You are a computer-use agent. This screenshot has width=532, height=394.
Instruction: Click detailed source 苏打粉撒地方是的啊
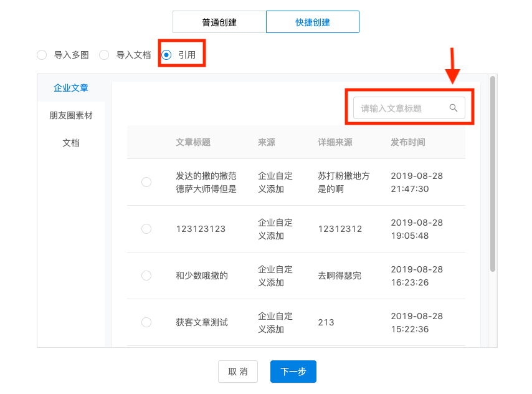tap(343, 183)
